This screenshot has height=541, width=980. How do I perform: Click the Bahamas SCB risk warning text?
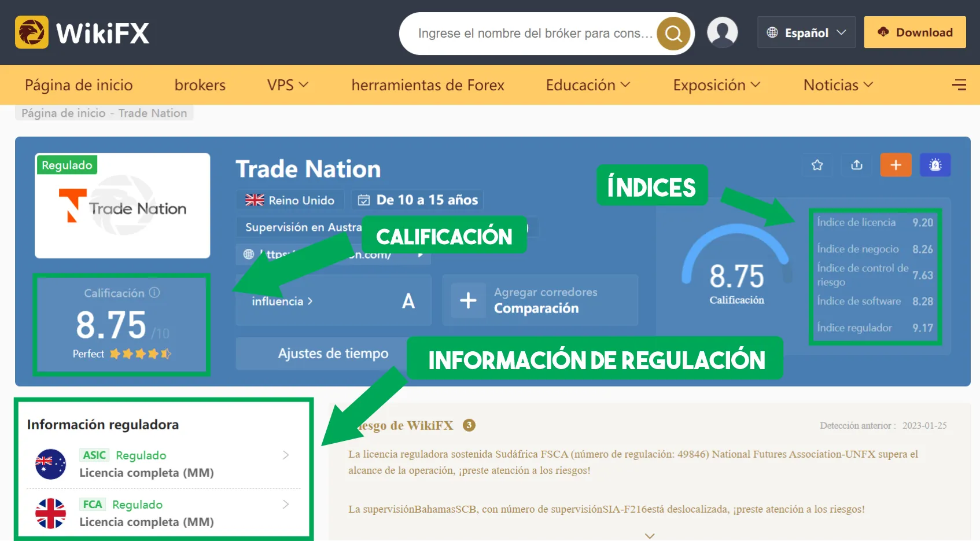click(606, 509)
